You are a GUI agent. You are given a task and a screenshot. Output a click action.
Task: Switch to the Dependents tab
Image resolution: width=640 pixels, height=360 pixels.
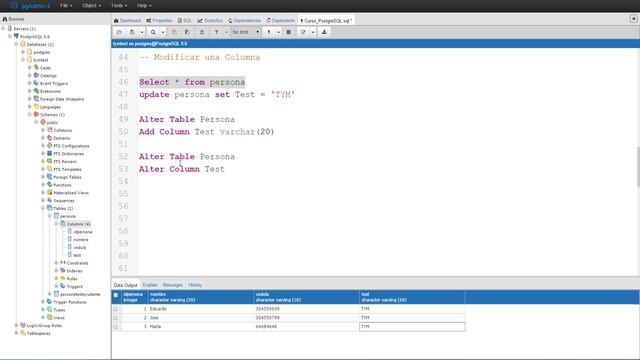[280, 20]
